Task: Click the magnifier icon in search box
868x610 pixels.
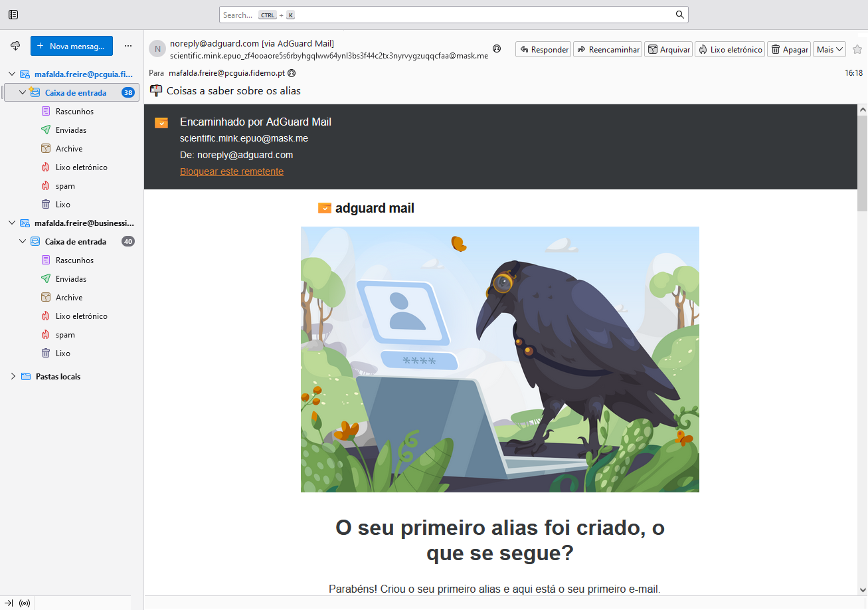Action: (x=679, y=15)
